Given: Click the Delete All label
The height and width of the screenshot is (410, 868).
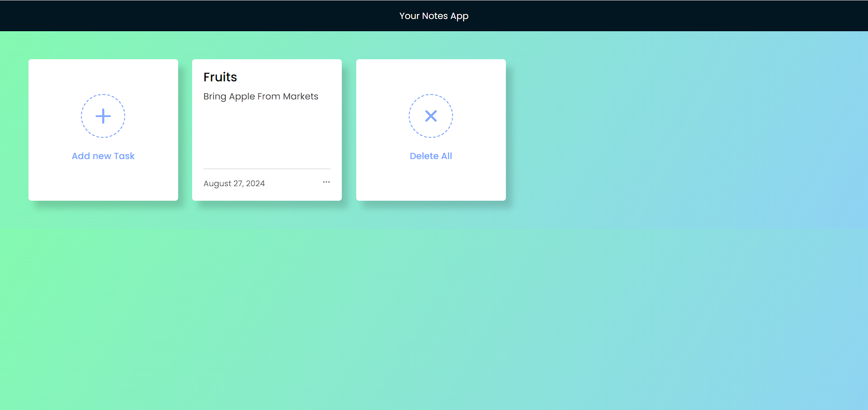Looking at the screenshot, I should click(431, 156).
